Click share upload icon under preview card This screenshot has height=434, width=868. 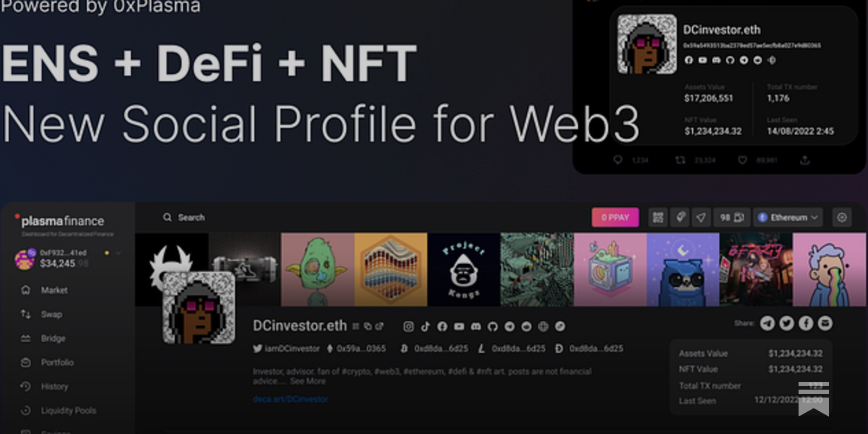805,160
